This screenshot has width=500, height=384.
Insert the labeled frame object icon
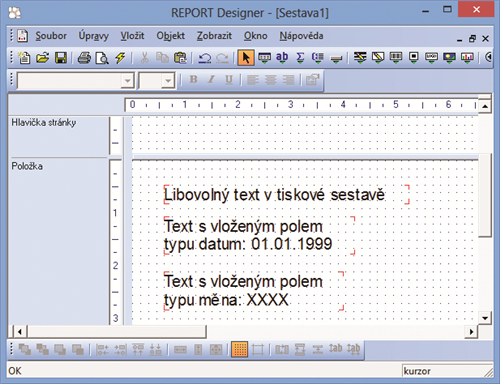tap(431, 58)
